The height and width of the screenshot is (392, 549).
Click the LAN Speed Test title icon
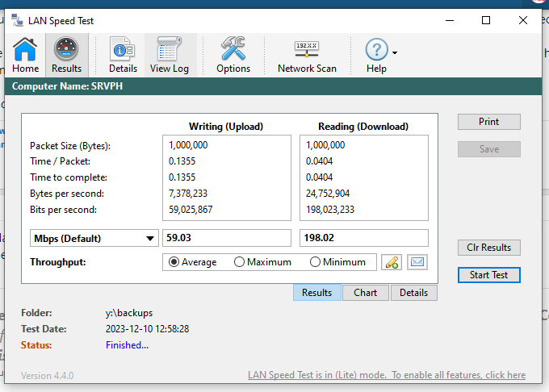17,21
